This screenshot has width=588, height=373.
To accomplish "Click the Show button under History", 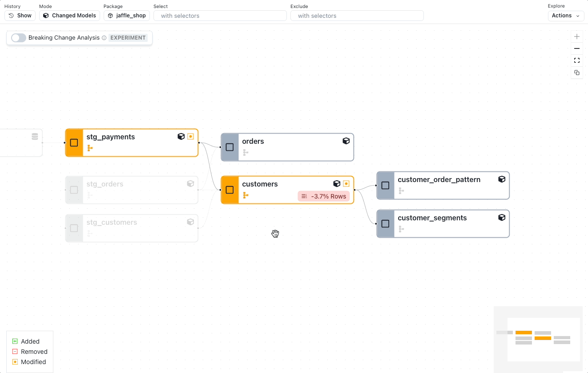I will [20, 16].
